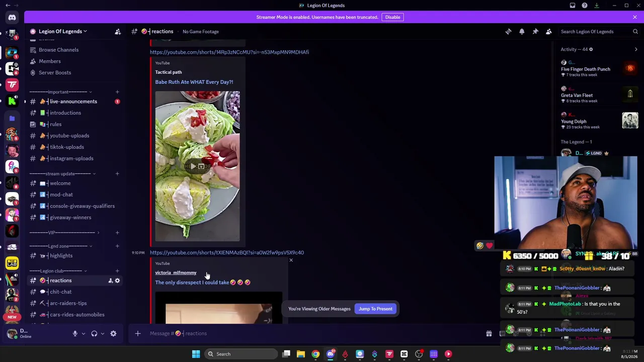Expand the VIP category

64,233
